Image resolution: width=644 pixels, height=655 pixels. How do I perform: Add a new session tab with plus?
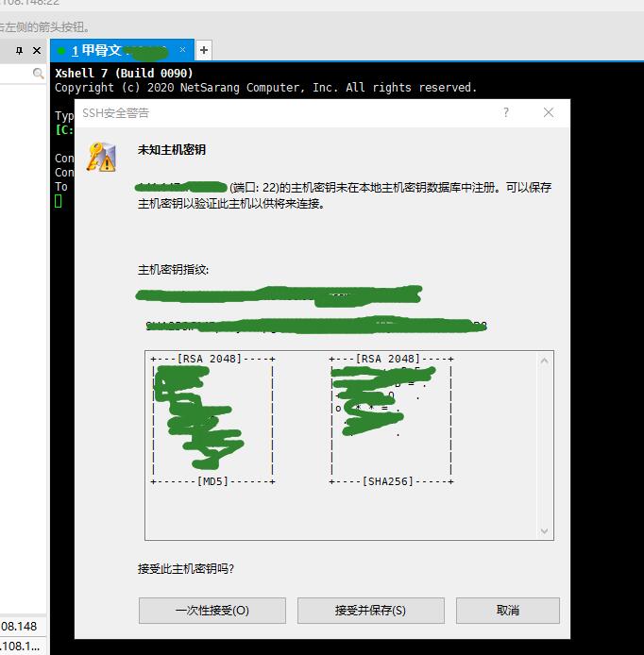point(204,51)
